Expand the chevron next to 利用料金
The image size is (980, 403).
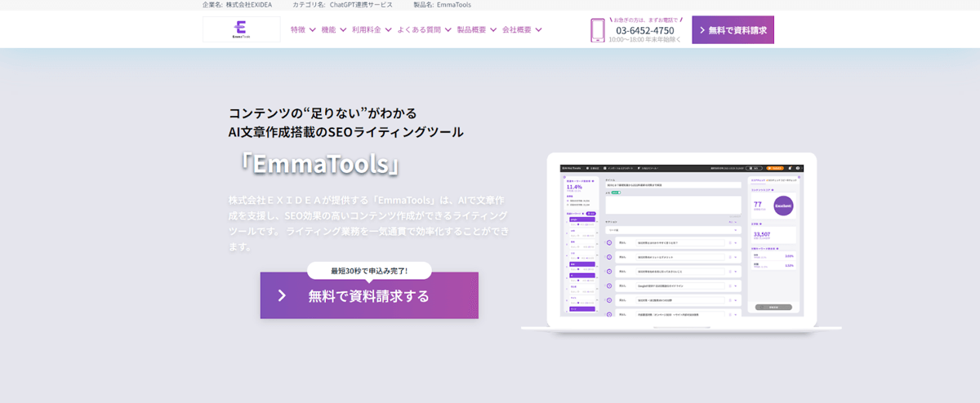387,30
